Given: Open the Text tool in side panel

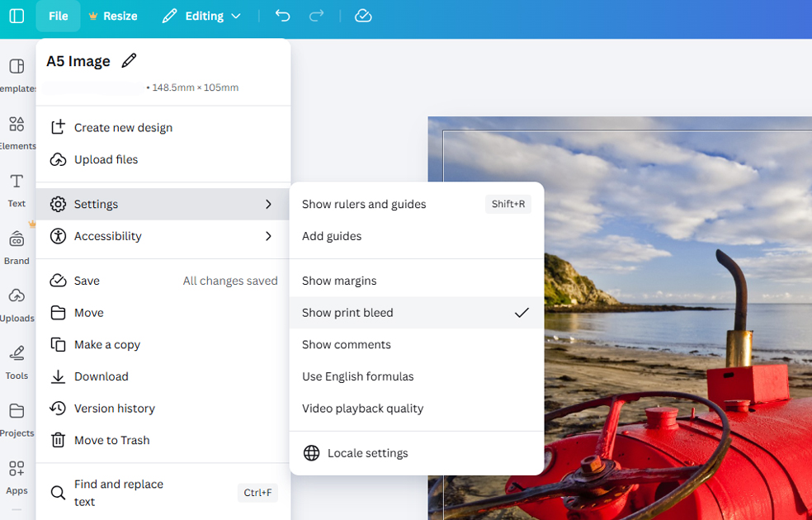Looking at the screenshot, I should point(17,190).
